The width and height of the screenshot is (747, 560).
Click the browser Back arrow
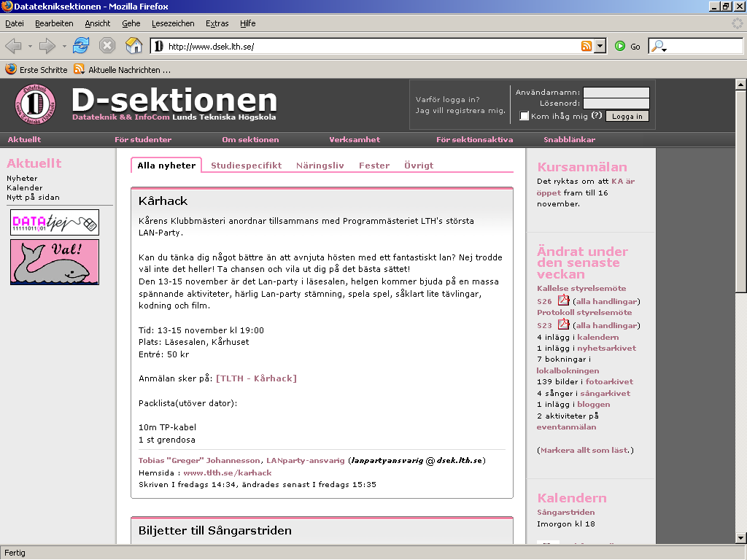pyautogui.click(x=13, y=46)
